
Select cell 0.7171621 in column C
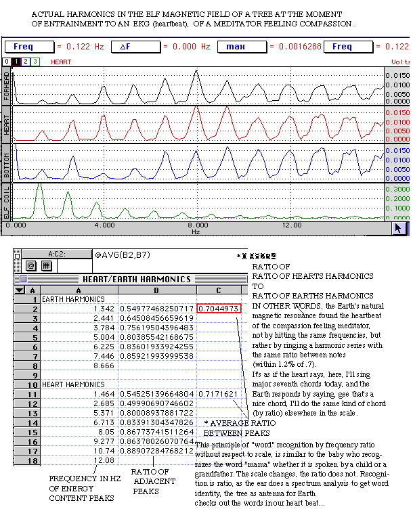pos(219,394)
